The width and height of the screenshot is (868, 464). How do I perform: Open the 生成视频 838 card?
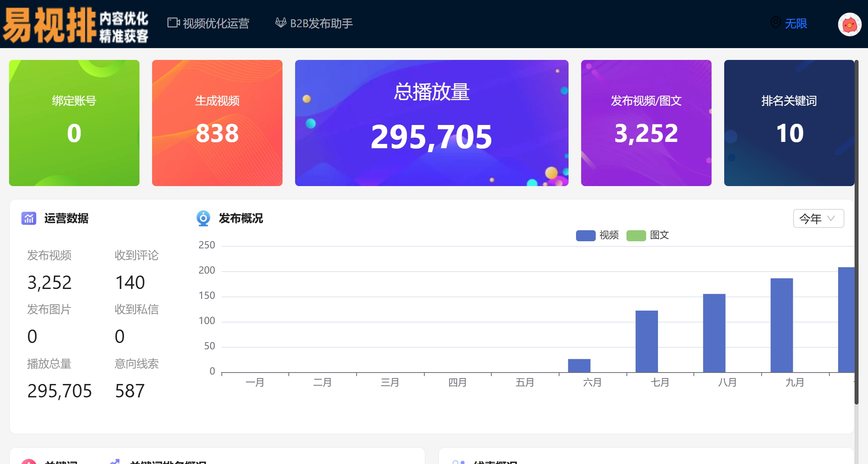pos(217,123)
